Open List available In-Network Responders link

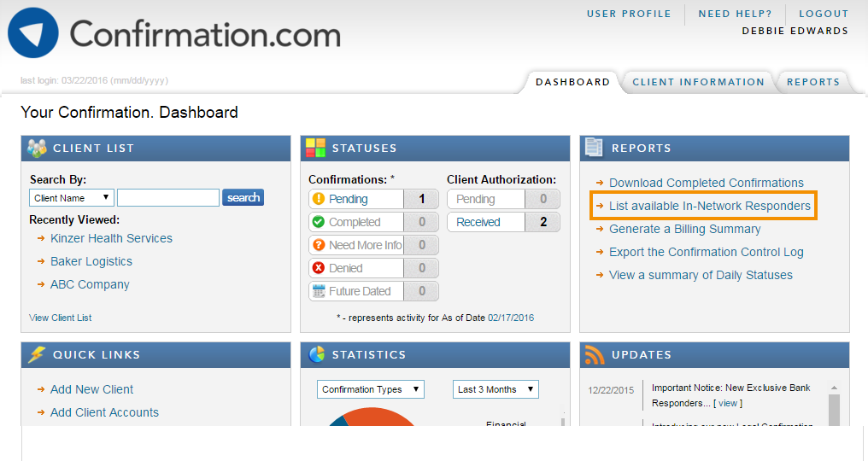(709, 206)
